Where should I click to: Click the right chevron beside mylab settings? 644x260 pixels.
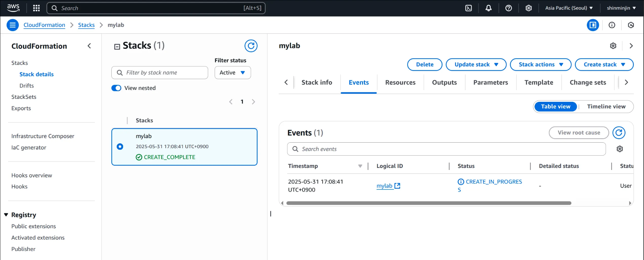click(631, 46)
